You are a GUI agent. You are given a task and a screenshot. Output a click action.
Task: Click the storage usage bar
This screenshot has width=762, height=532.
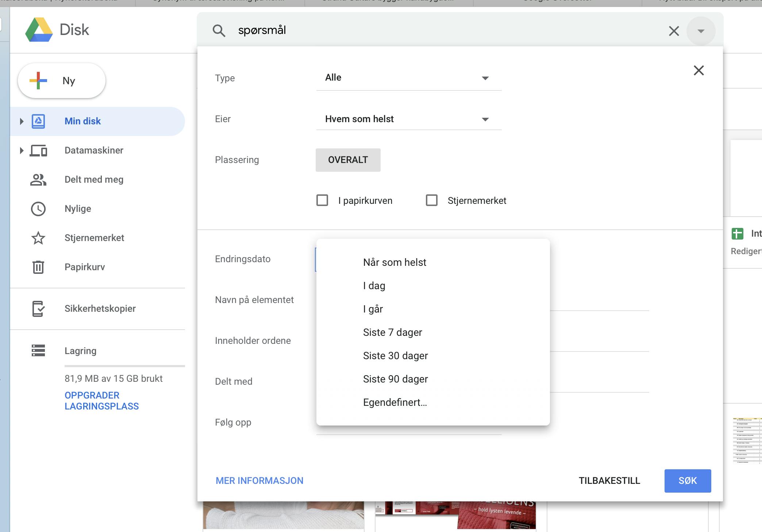[x=125, y=366]
